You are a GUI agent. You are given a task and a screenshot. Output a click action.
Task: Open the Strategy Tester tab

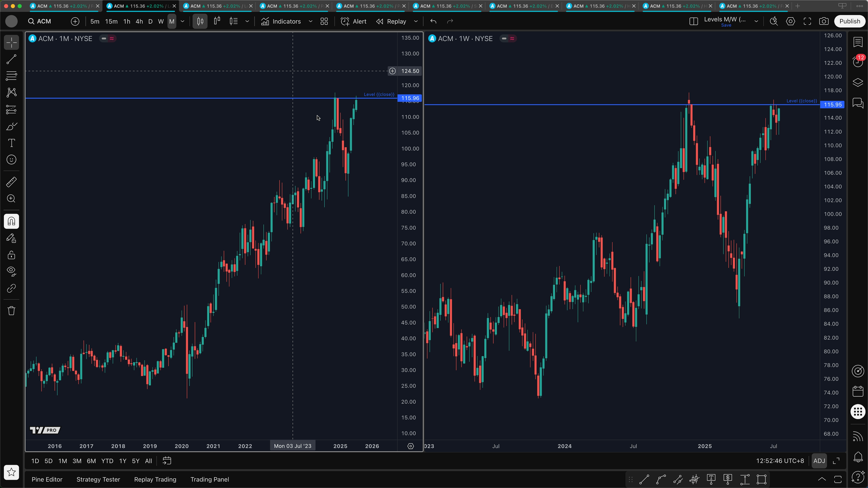pyautogui.click(x=98, y=480)
